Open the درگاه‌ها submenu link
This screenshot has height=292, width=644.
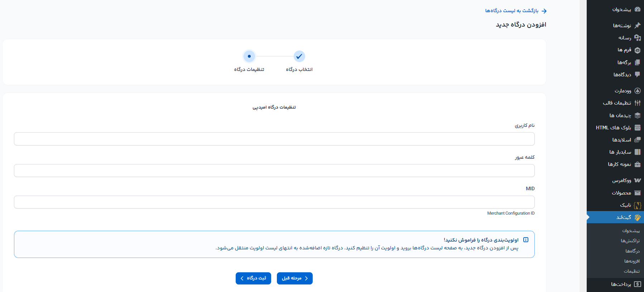(633, 251)
